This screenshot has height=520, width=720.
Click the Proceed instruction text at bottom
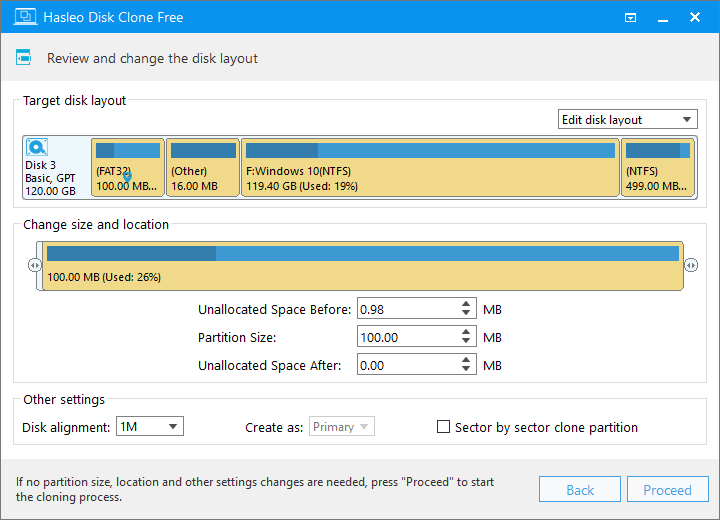coord(255,489)
